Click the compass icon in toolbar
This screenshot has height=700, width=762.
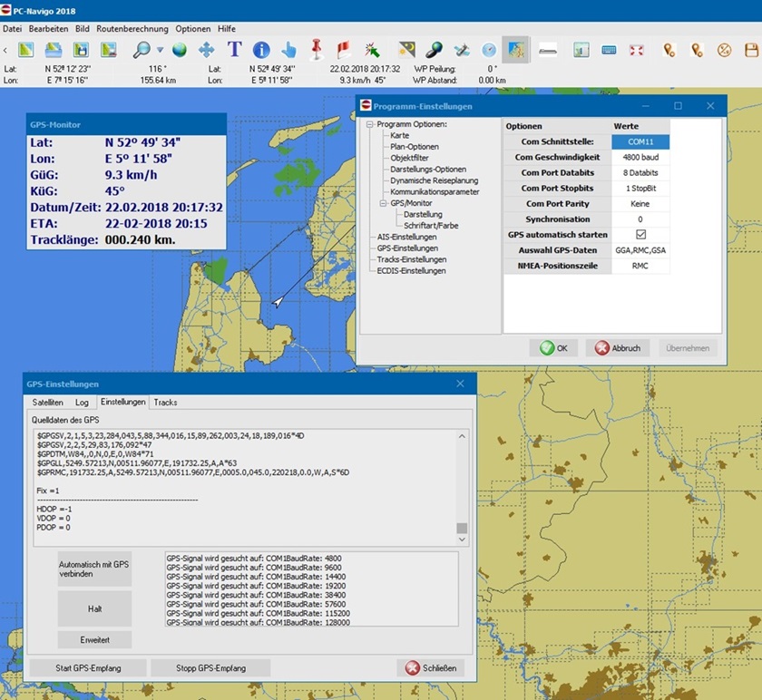tap(489, 50)
